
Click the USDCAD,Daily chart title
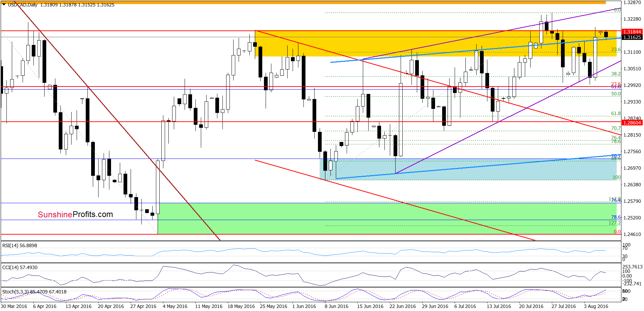(23, 5)
